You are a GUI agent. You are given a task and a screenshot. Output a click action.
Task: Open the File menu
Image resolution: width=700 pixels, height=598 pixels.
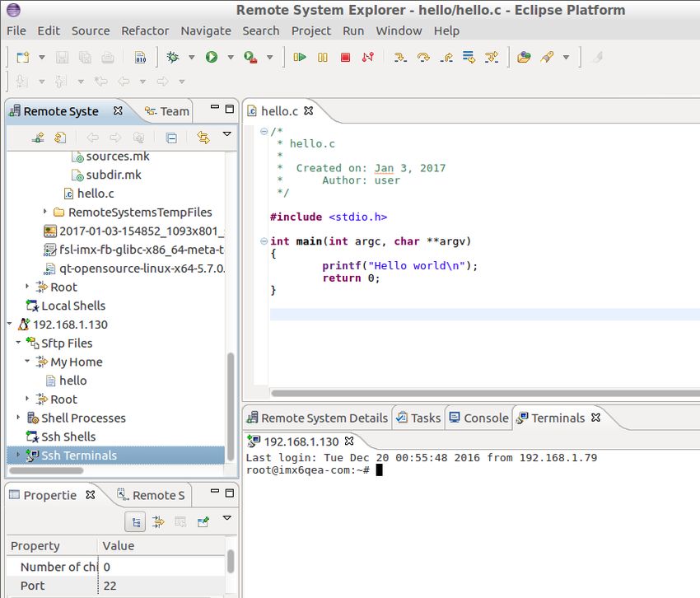[x=16, y=30]
